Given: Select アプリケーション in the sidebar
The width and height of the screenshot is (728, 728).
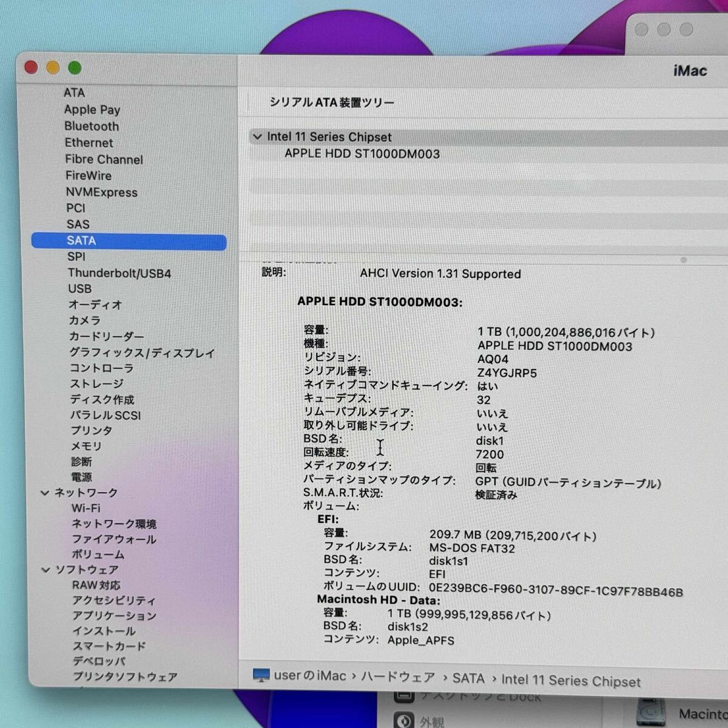Looking at the screenshot, I should 115,616.
